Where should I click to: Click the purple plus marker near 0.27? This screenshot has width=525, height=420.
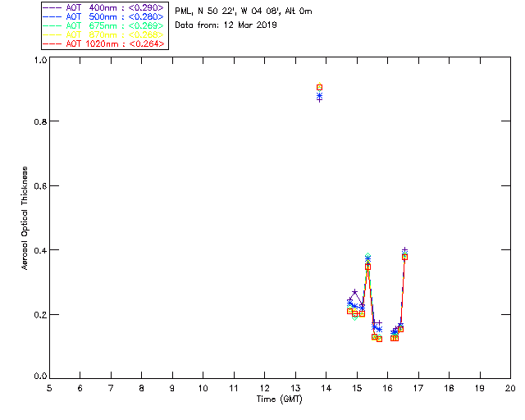pyautogui.click(x=355, y=292)
